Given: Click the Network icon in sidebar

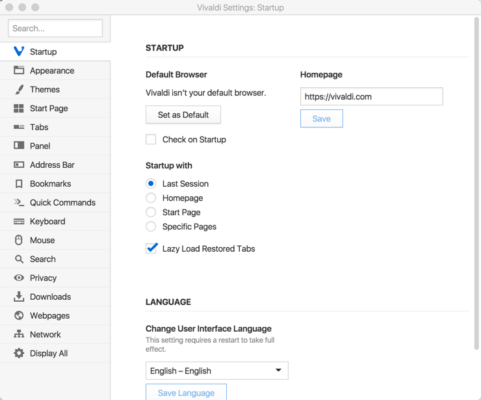Looking at the screenshot, I should click(x=19, y=334).
